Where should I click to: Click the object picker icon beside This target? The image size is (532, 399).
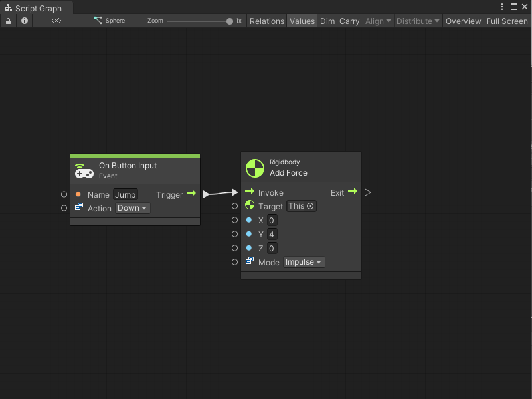[x=311, y=206]
